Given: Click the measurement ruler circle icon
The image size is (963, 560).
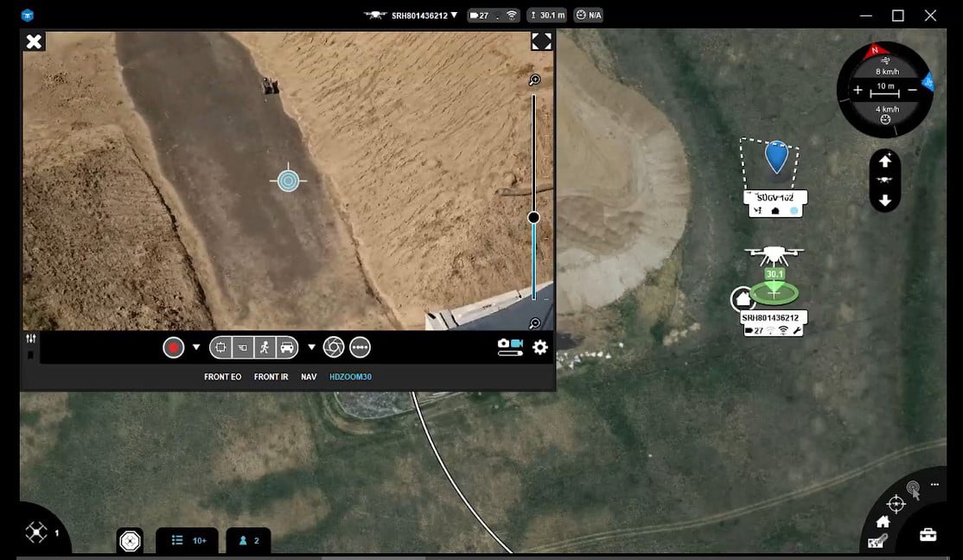Looking at the screenshot, I should 360,347.
